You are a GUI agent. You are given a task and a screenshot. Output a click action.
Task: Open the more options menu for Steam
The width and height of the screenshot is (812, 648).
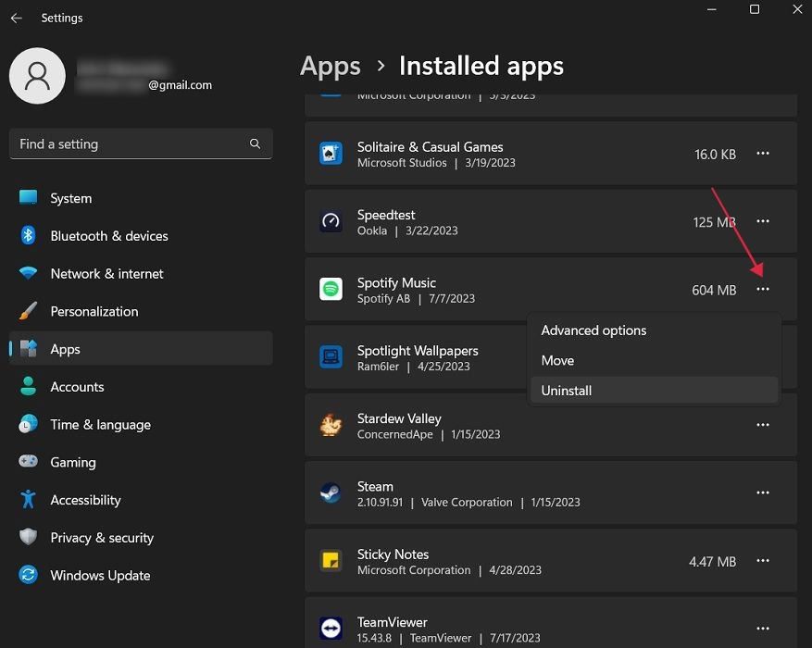point(763,492)
